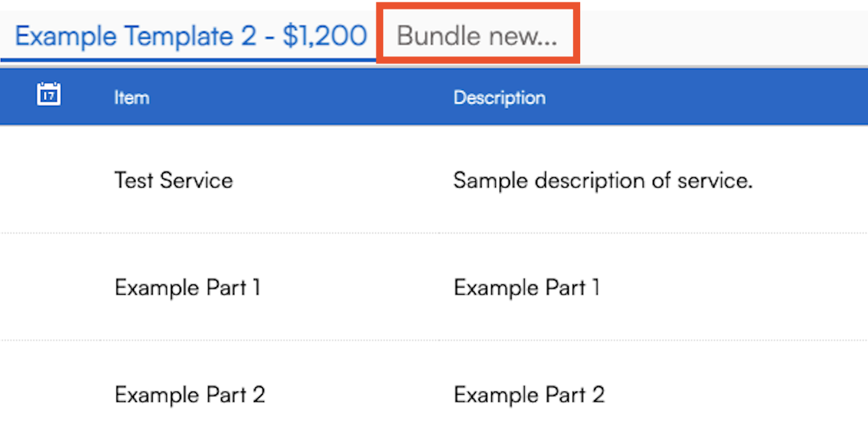
Task: Click calendar column cell of Test Service row
Action: coord(48,181)
